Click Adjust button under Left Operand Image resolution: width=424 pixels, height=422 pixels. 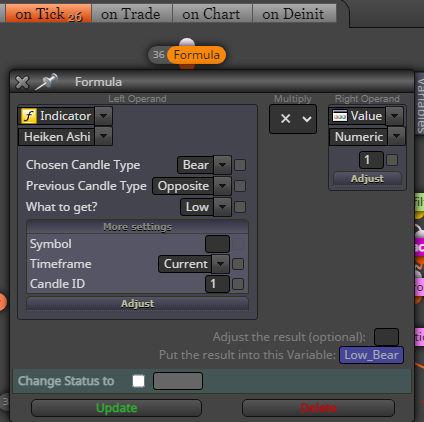pyautogui.click(x=137, y=304)
